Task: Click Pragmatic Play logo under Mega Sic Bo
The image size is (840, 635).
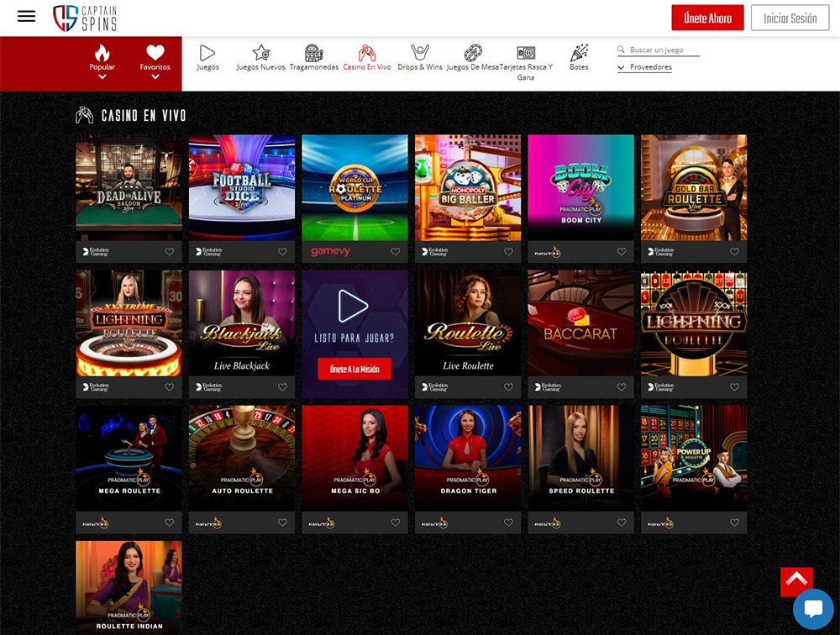Action: pyautogui.click(x=322, y=523)
